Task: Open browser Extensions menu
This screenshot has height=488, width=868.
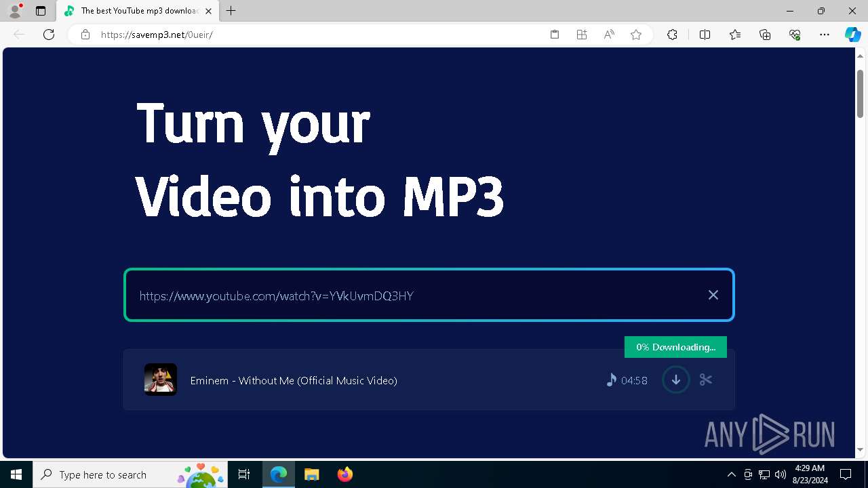Action: pyautogui.click(x=672, y=35)
